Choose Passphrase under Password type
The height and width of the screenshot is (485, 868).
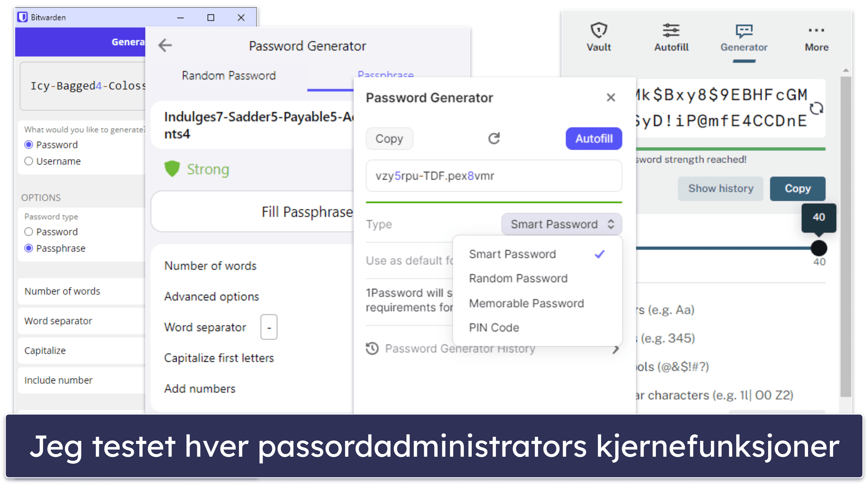pos(29,248)
